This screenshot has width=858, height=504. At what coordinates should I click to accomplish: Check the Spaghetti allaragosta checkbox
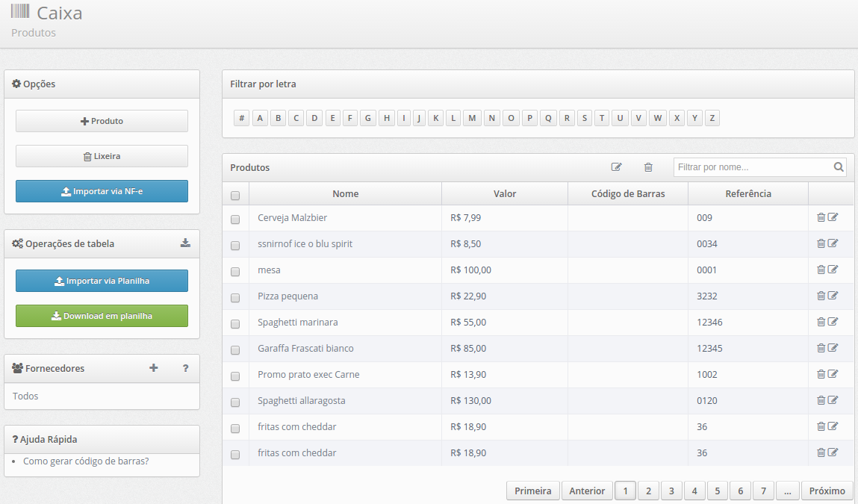coord(235,402)
